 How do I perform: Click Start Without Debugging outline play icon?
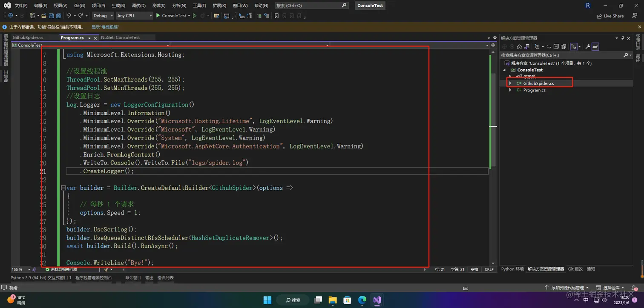(x=195, y=16)
